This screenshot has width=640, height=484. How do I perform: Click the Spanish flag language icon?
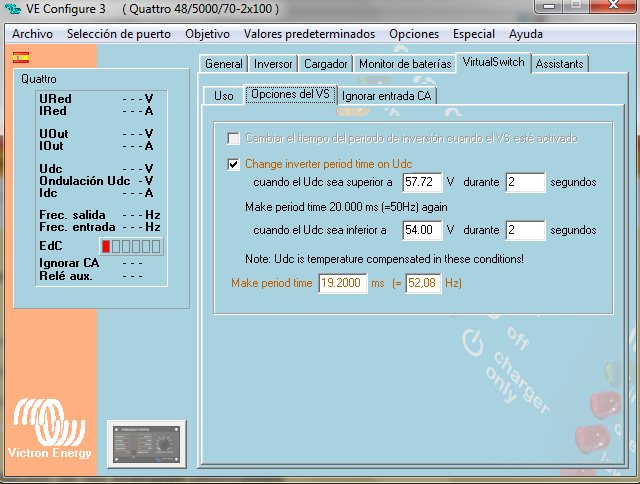click(21, 58)
